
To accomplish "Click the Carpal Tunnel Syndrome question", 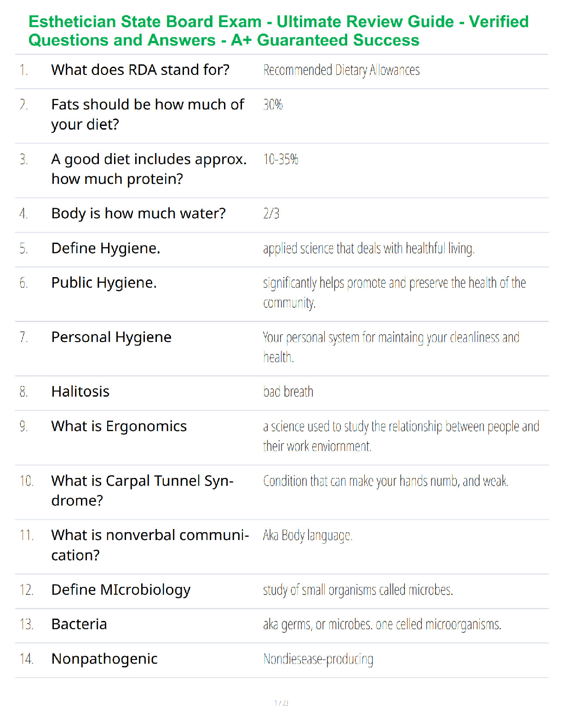I will pyautogui.click(x=143, y=490).
